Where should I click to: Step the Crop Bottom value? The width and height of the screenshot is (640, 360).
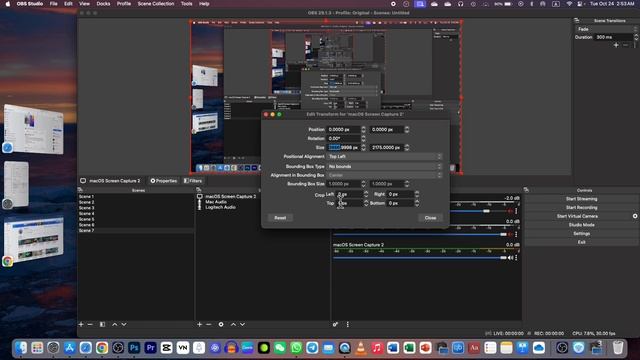click(417, 203)
